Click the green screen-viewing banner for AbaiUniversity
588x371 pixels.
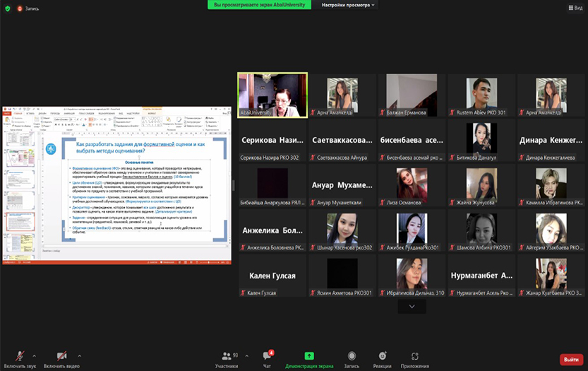point(260,5)
